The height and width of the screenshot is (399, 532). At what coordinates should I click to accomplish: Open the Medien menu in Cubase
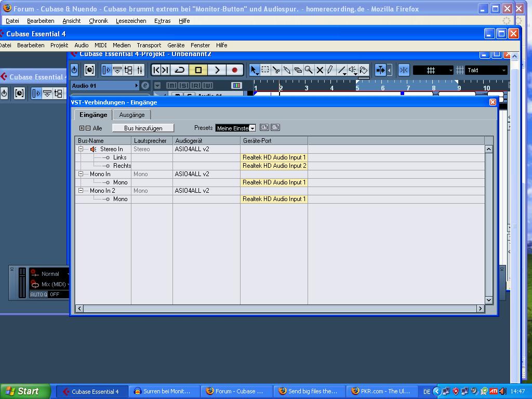pos(122,45)
